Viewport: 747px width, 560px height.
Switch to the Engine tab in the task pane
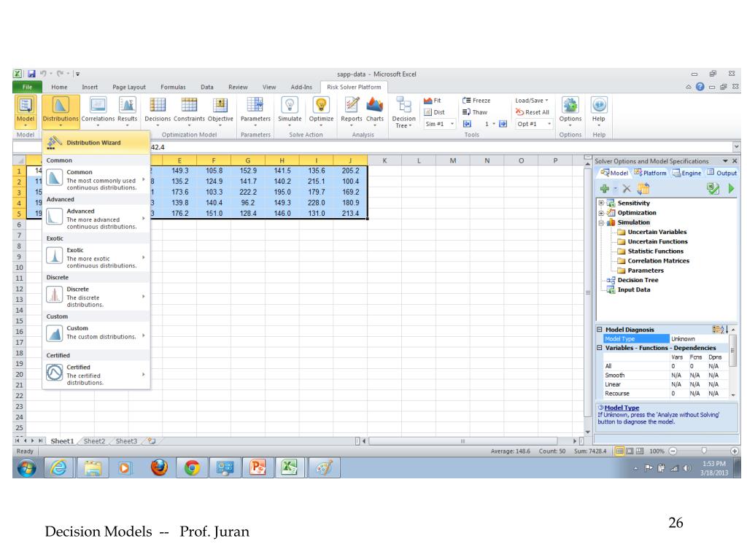(686, 173)
